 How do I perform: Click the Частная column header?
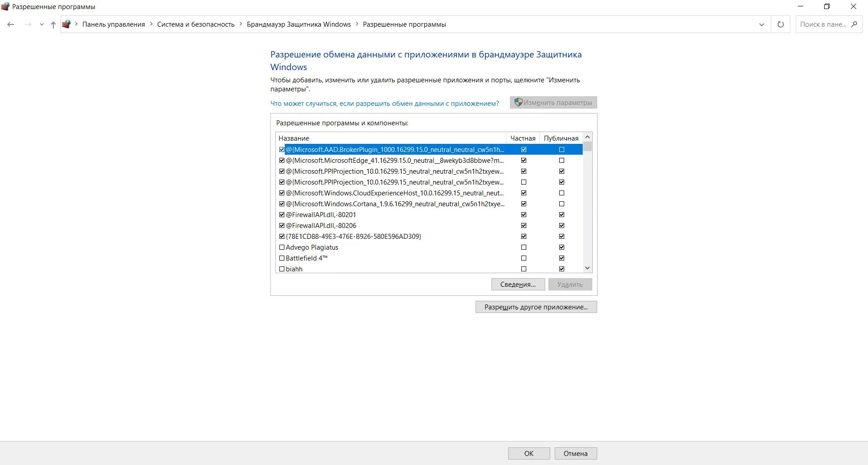(x=523, y=138)
